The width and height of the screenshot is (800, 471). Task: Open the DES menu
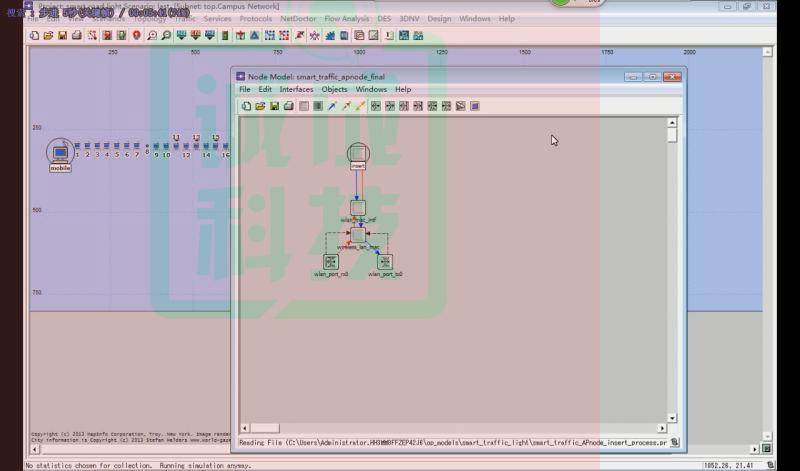[x=384, y=19]
